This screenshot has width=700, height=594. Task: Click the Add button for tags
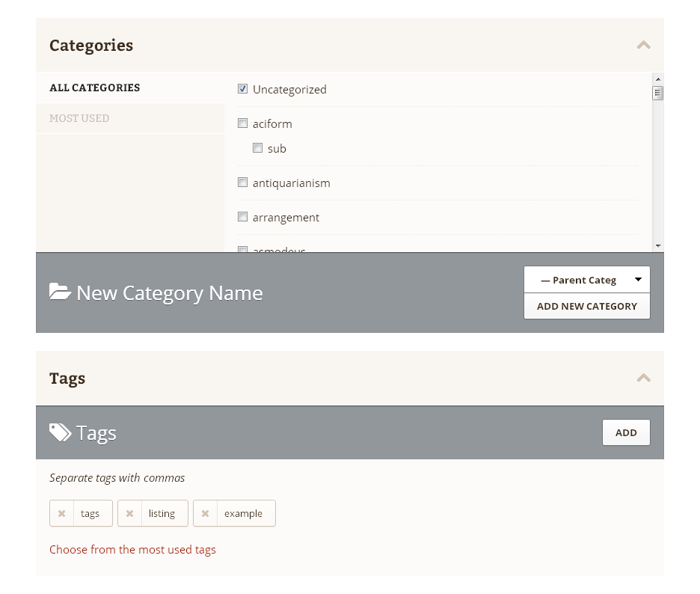click(626, 432)
